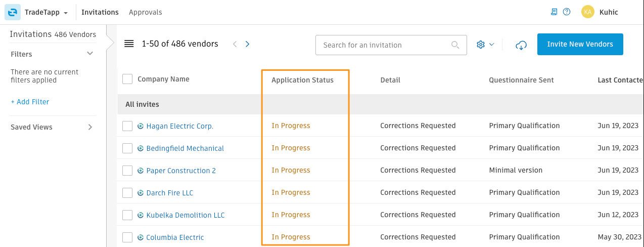Click the hamburger list view icon
Viewport: 644px width, 247px height.
[129, 44]
